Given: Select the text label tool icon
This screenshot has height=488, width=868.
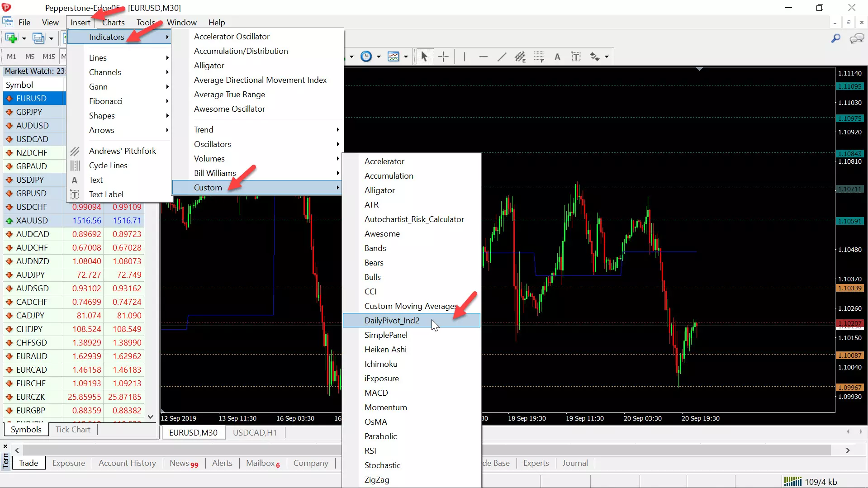Looking at the screenshot, I should pyautogui.click(x=576, y=57).
